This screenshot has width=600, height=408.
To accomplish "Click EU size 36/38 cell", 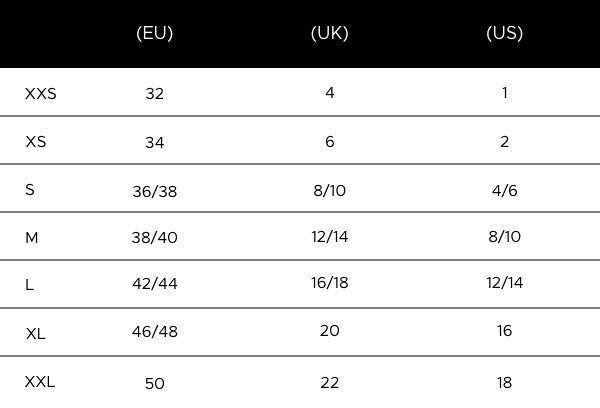I will click(x=155, y=191).
